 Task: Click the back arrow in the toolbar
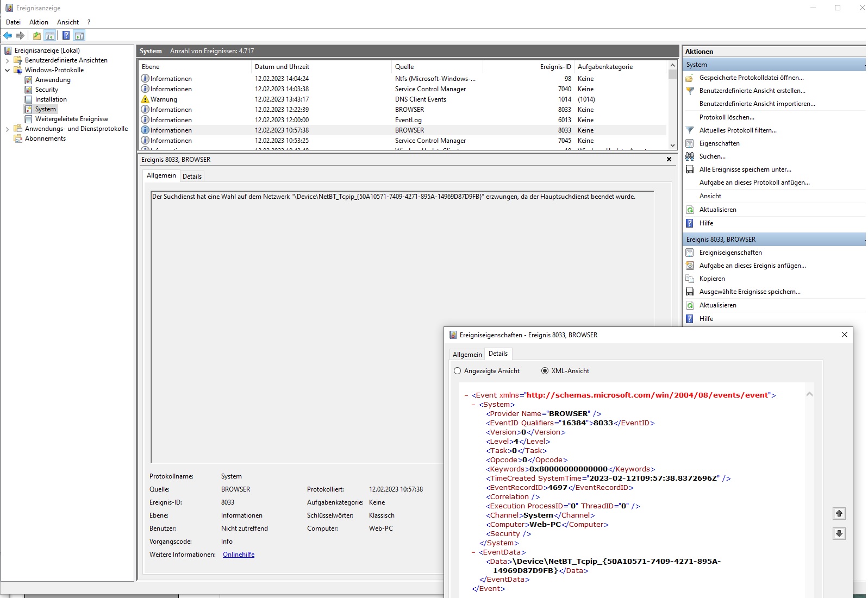pos(8,36)
